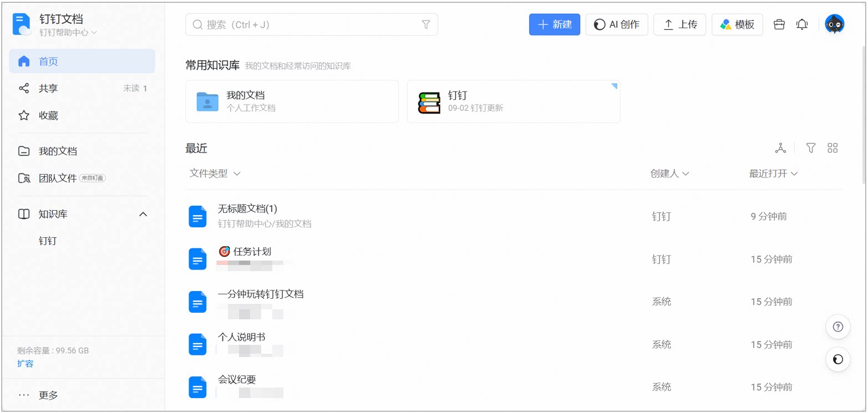Click the document icon for 任务计划
868x413 pixels.
tap(197, 259)
